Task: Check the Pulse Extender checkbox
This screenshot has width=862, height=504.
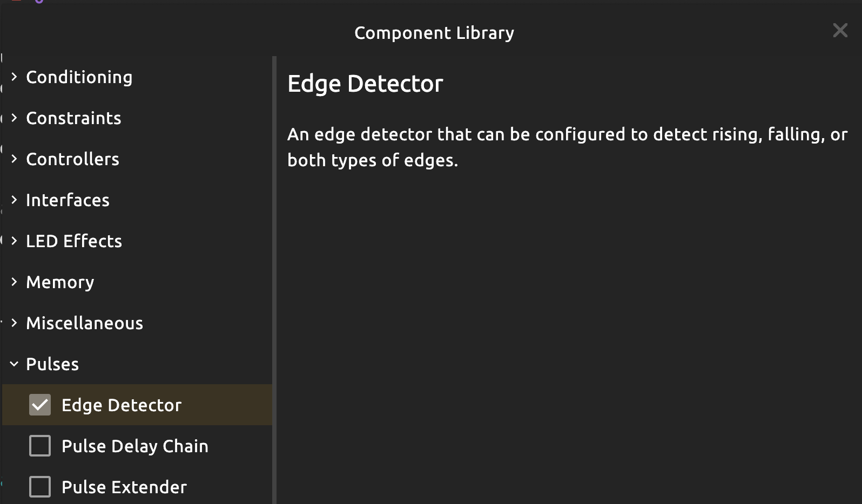Action: point(40,487)
